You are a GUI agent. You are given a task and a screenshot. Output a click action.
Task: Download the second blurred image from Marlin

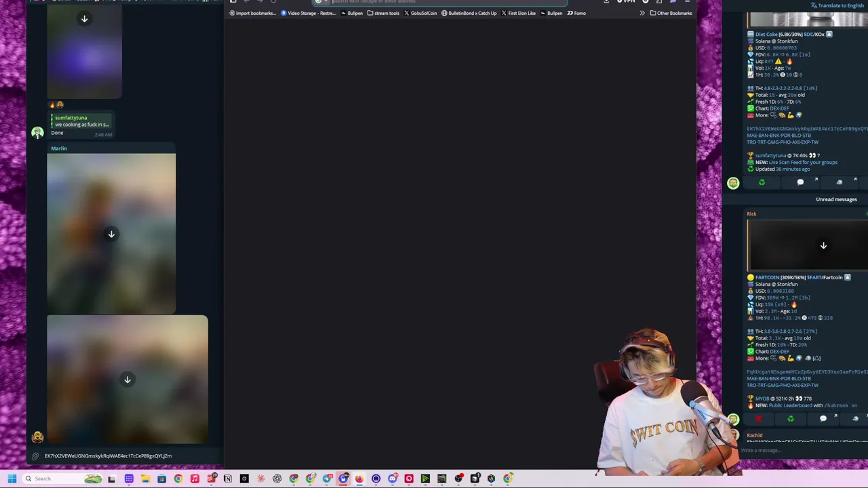click(127, 380)
